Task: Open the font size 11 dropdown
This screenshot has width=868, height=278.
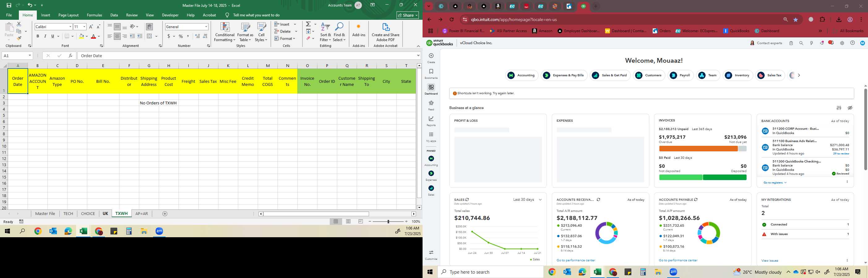Action: click(x=84, y=27)
